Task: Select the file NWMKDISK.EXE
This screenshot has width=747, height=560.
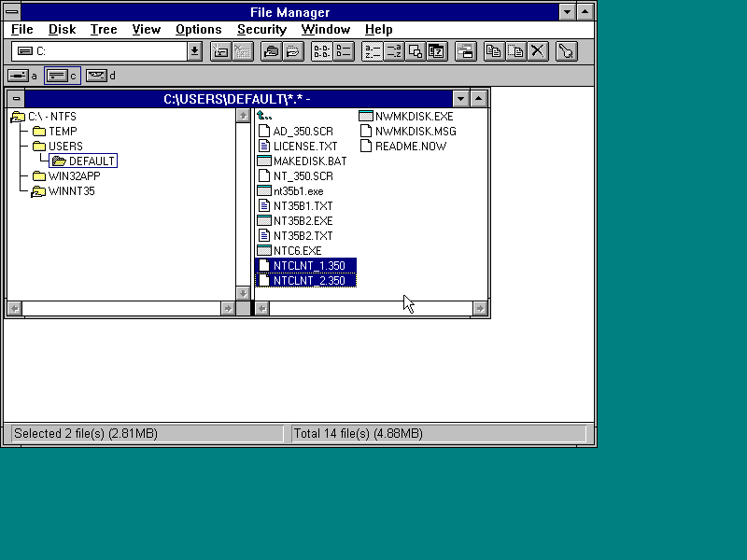Action: pos(406,117)
